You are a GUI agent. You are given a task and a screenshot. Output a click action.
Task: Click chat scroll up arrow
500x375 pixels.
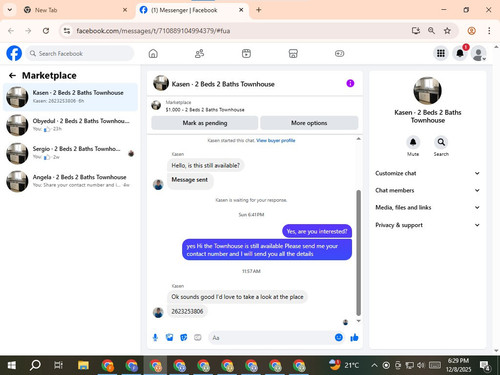[359, 139]
